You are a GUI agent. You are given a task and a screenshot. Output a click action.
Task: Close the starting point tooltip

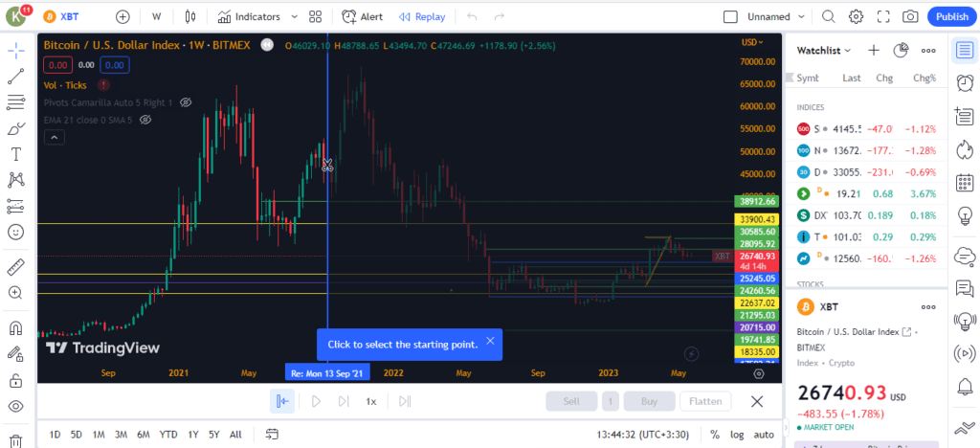[490, 341]
